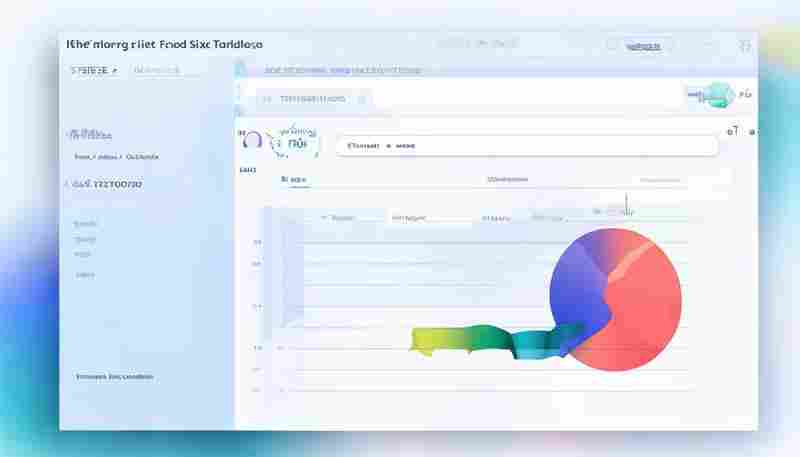Screen dimensions: 800x457
Task: Switch to the faint rightmost tab above the chart
Action: pos(660,180)
